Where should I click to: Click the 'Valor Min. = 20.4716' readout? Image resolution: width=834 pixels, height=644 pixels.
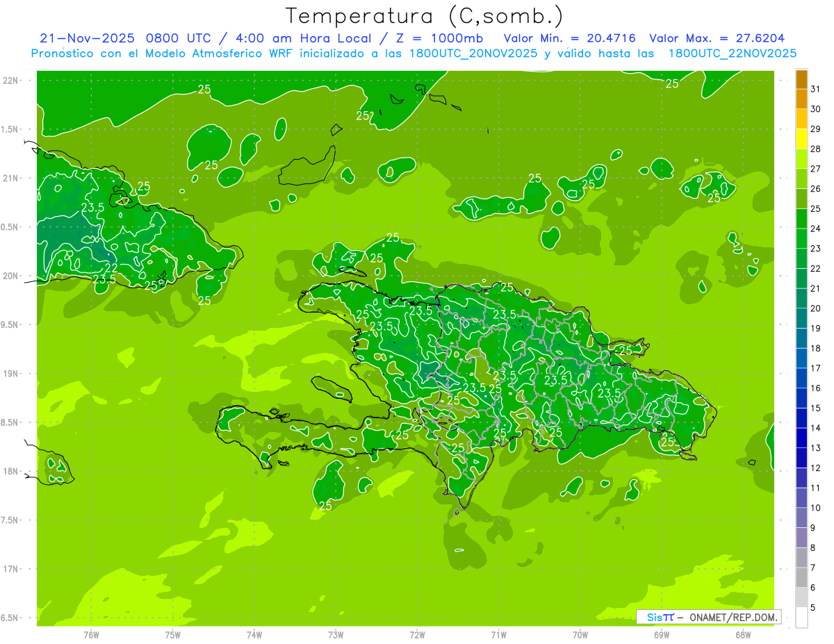[570, 38]
